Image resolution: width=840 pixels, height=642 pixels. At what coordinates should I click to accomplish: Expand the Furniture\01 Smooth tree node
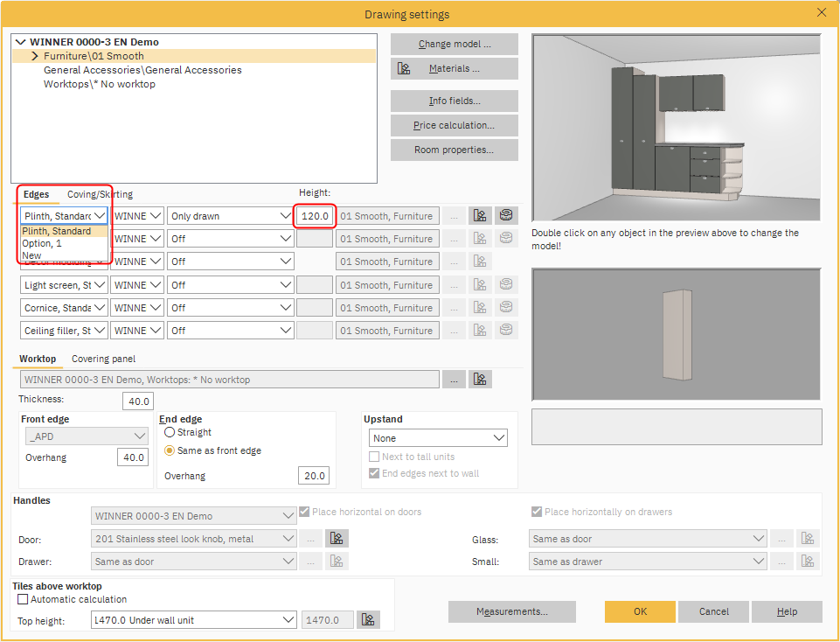(x=35, y=56)
